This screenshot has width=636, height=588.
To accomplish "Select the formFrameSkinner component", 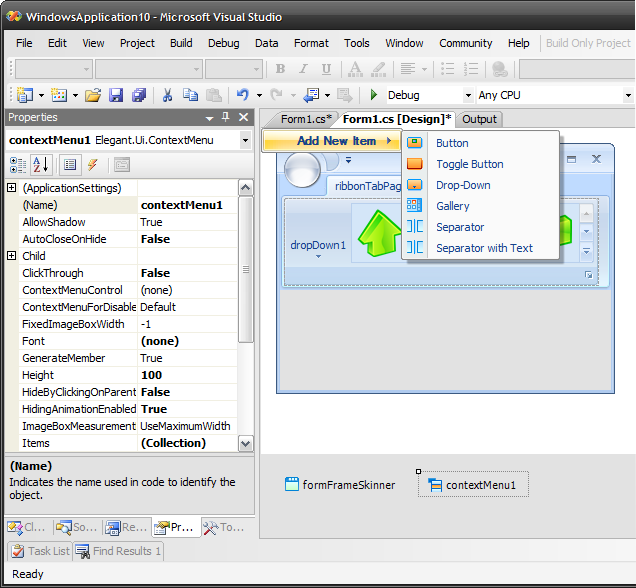I will [340, 485].
